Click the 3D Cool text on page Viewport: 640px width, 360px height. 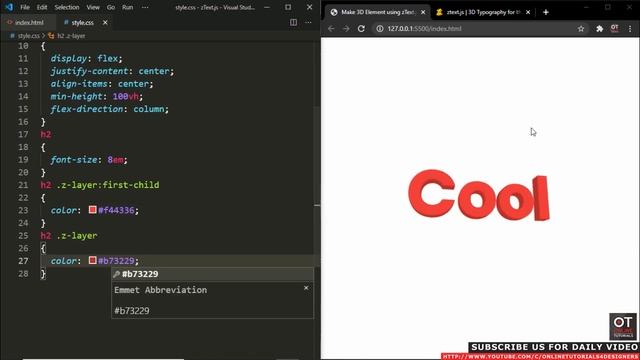(x=479, y=196)
